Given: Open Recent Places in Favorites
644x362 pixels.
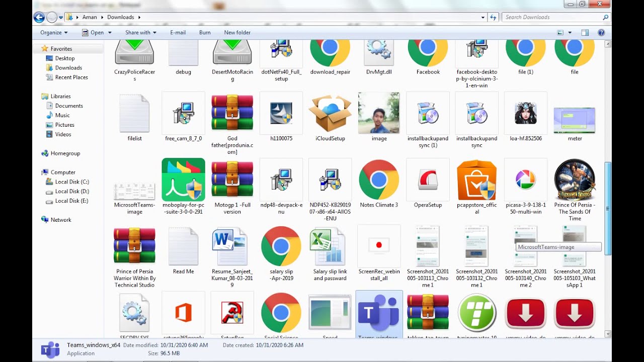Looking at the screenshot, I should point(71,77).
